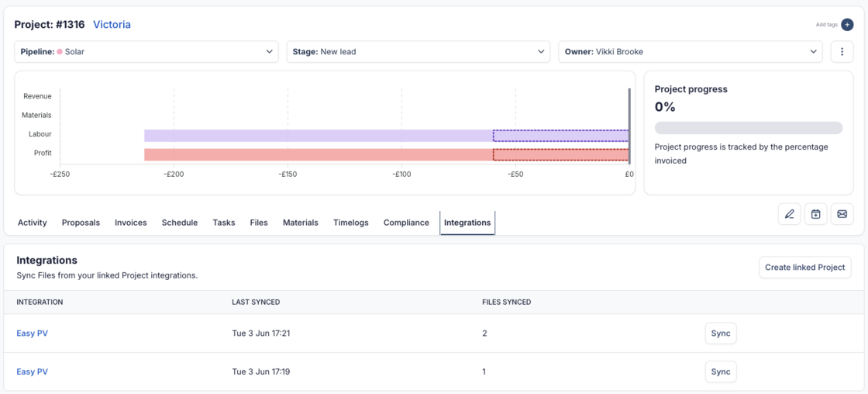Click the Add tags plus icon

[x=847, y=25]
